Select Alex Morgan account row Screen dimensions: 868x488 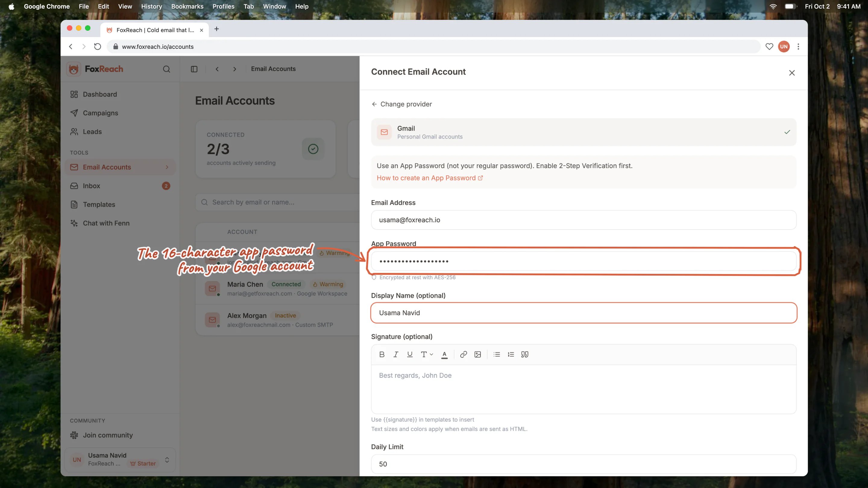click(x=278, y=320)
